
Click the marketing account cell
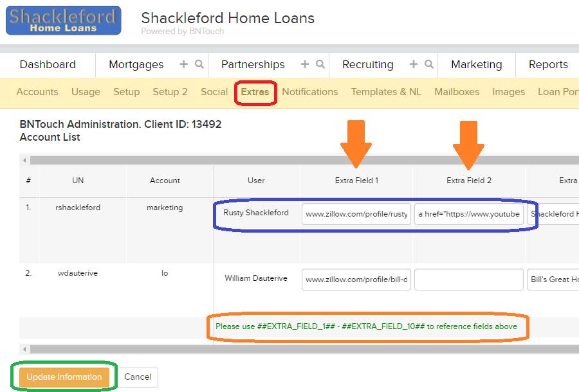point(165,208)
